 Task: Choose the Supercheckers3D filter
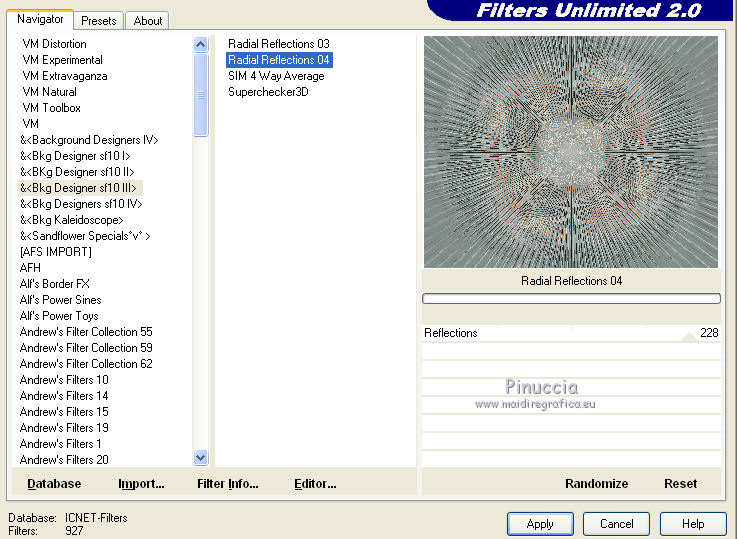[268, 92]
